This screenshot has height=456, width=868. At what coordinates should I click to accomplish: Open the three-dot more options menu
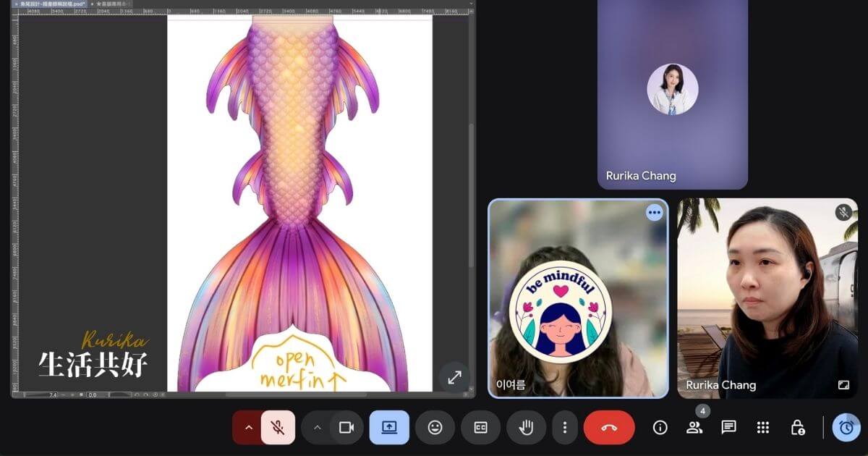click(565, 427)
